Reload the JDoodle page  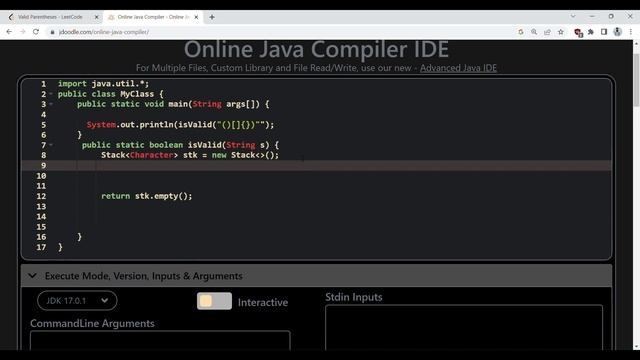click(36, 31)
